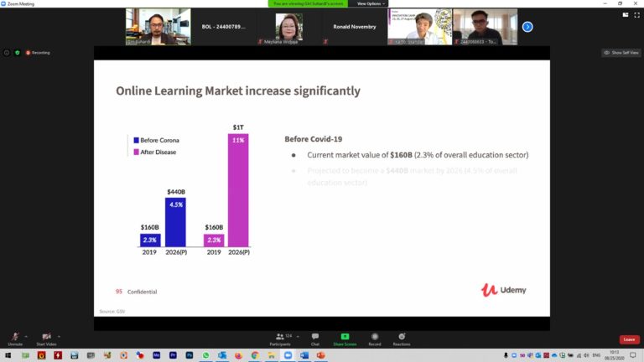Click the tray microphone icon
The image size is (644, 362).
pos(506,355)
